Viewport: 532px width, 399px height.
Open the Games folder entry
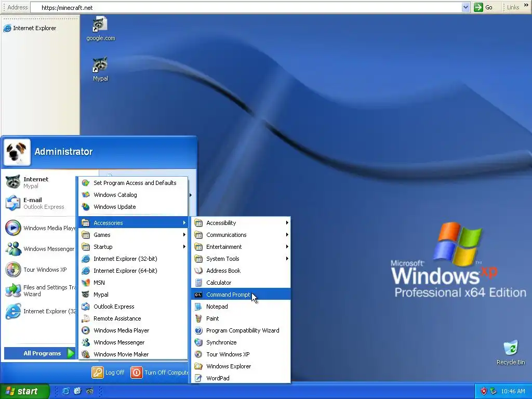click(133, 235)
